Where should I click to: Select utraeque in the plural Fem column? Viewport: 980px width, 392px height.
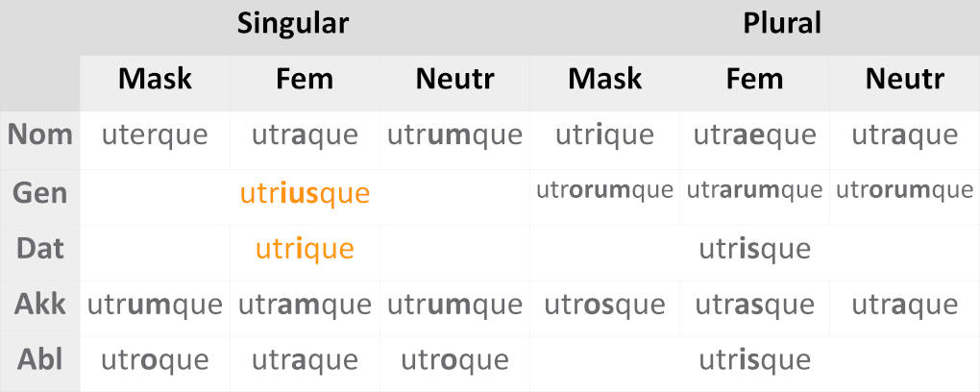[755, 135]
